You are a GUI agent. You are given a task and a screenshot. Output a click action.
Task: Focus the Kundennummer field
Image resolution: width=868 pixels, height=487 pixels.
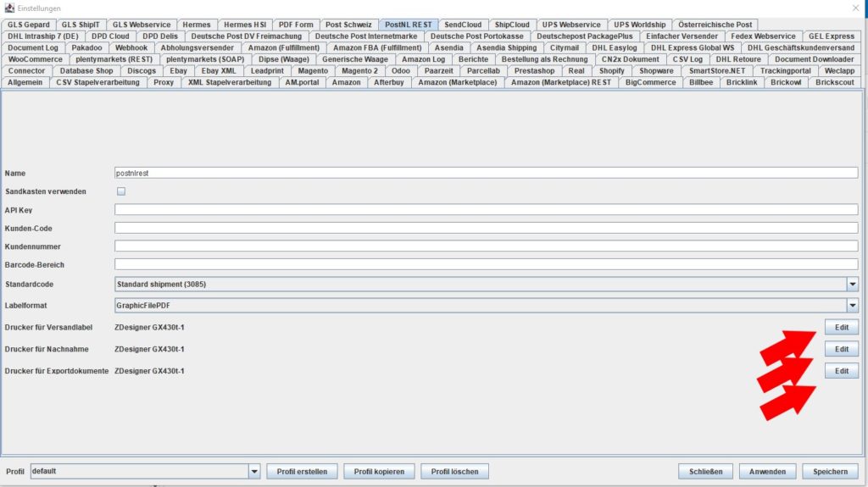click(486, 246)
